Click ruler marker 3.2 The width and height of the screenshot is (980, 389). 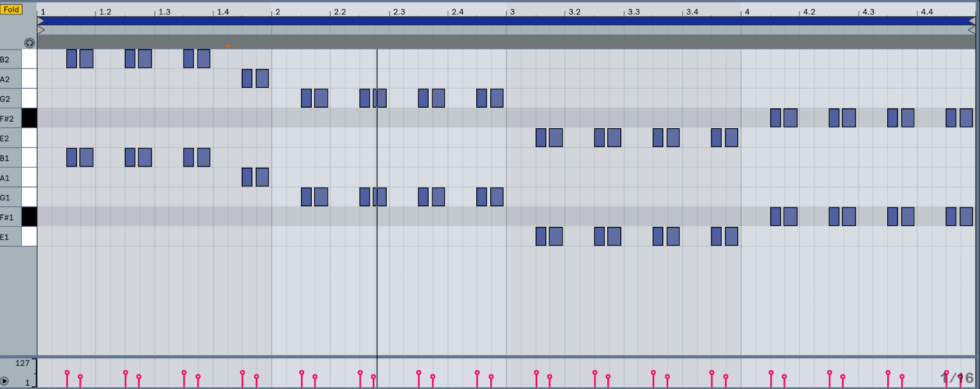coord(575,11)
